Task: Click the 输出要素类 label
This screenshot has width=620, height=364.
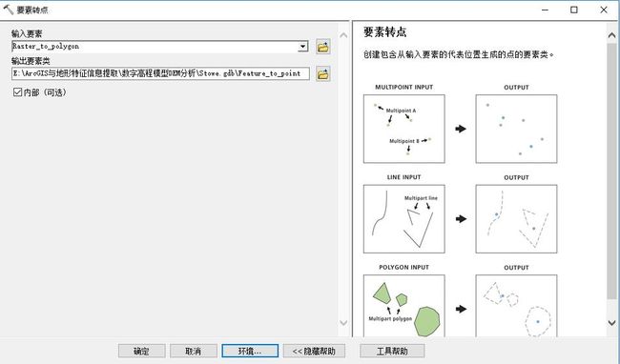Action: [x=31, y=61]
